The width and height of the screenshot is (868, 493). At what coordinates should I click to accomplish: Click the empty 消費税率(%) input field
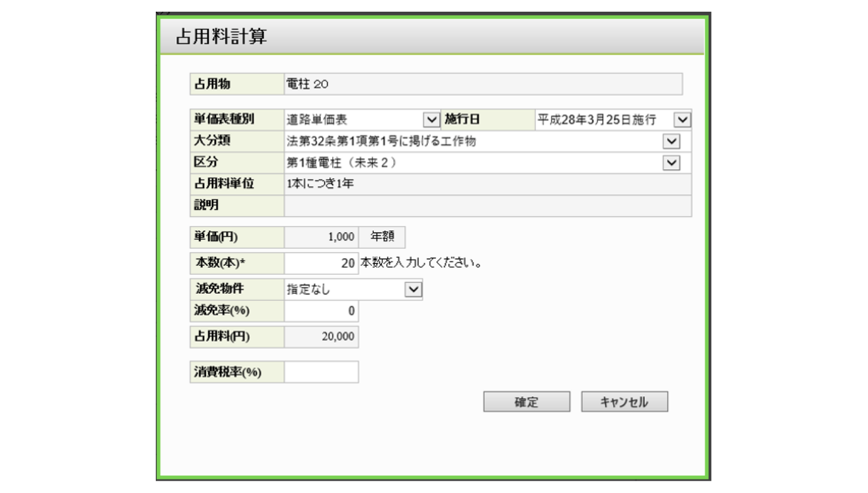tap(321, 372)
